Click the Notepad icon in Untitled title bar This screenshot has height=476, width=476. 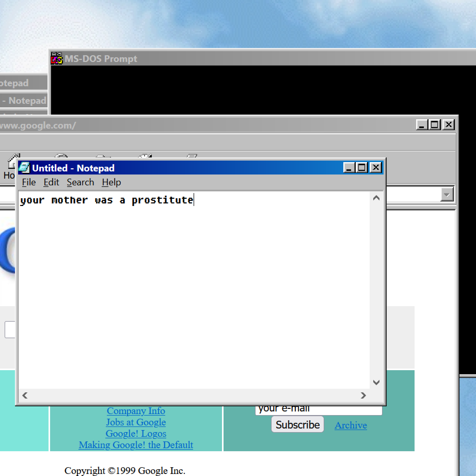point(24,168)
